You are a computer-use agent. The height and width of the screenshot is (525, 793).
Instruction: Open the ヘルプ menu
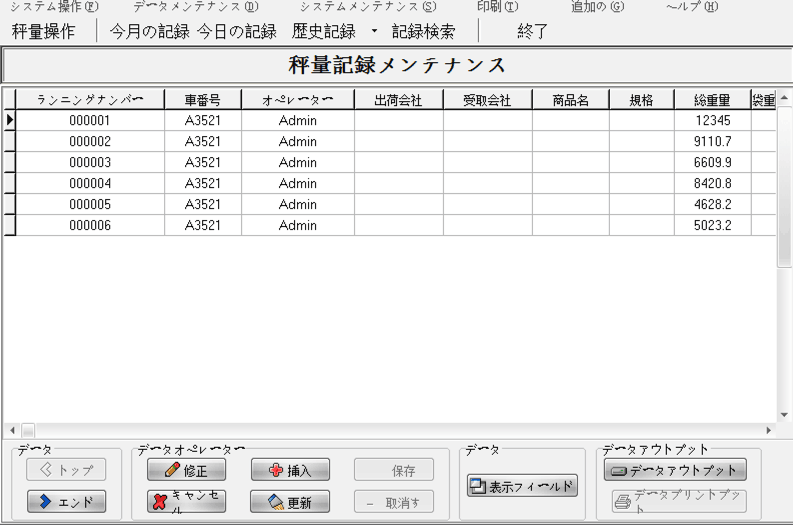pyautogui.click(x=692, y=7)
